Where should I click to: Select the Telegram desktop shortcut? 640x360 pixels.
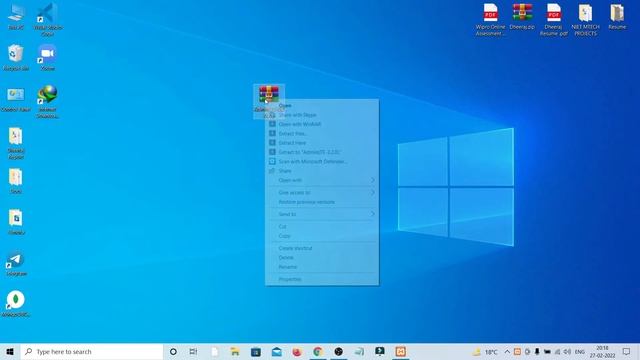[16, 264]
